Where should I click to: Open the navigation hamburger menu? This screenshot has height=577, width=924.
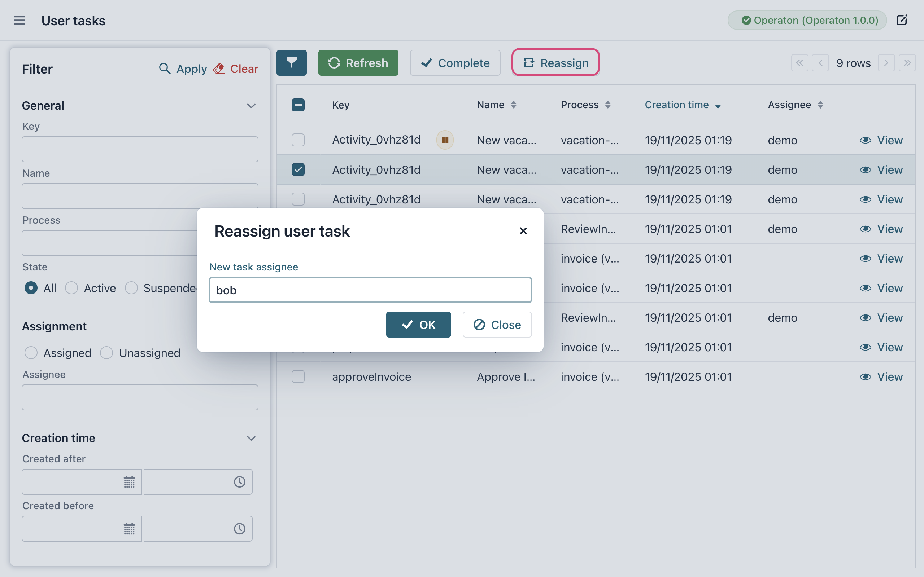point(19,20)
